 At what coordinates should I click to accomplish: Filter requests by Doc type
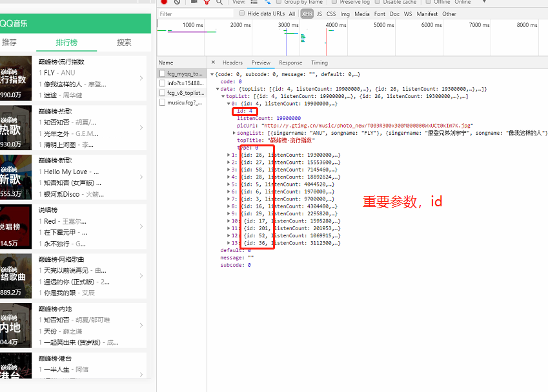click(394, 14)
